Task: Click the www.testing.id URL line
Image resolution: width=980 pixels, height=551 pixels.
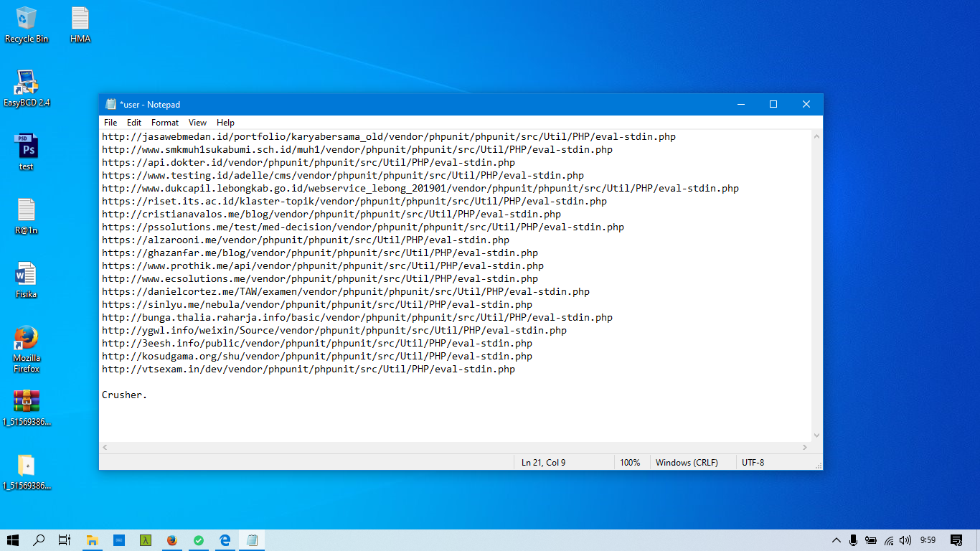Action: [343, 175]
